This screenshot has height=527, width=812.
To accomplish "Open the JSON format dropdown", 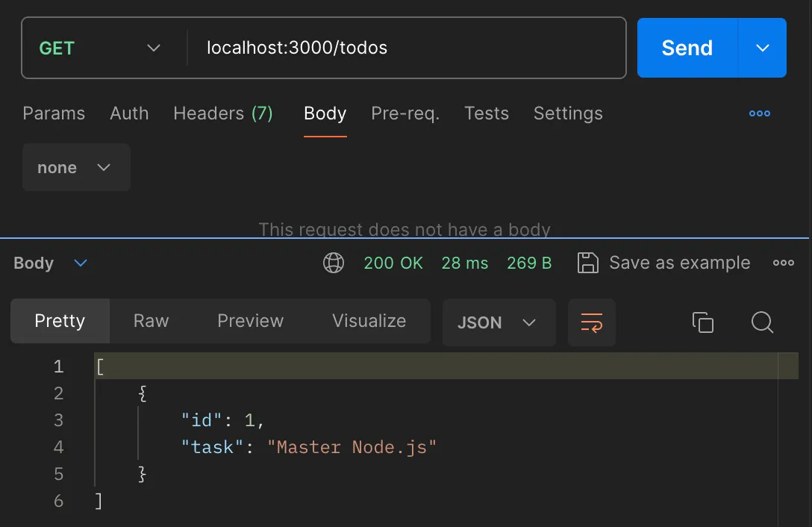I will [499, 322].
